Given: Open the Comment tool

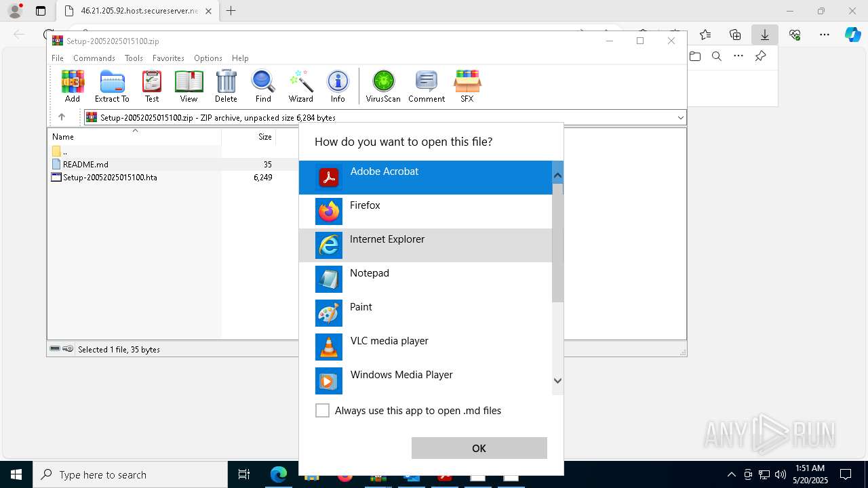Looking at the screenshot, I should point(427,87).
